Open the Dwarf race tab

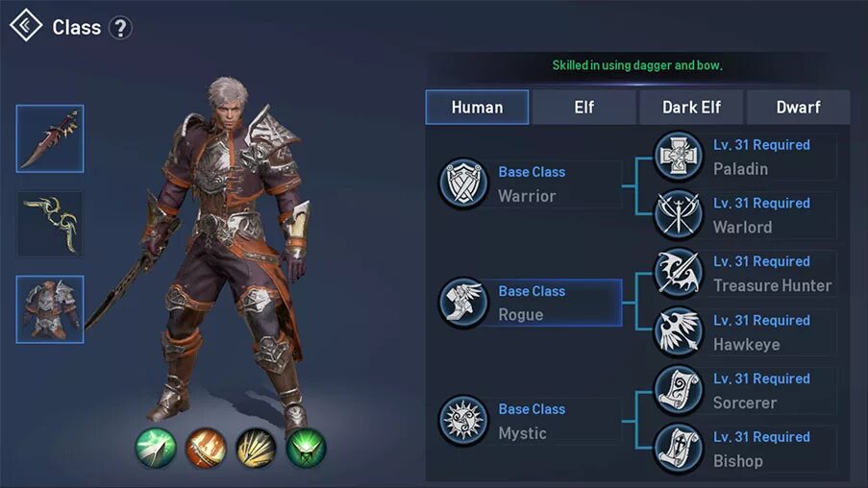click(798, 108)
